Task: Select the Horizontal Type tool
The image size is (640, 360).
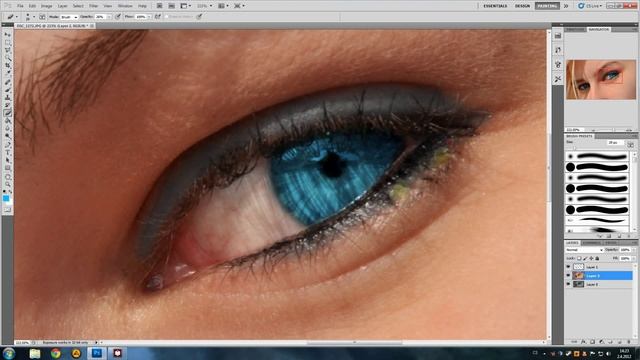Action: pyautogui.click(x=7, y=152)
